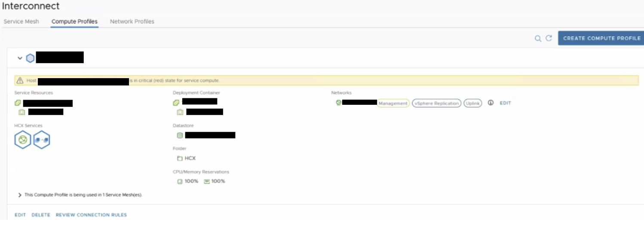Click the CPU 100% reservation value

[191, 181]
